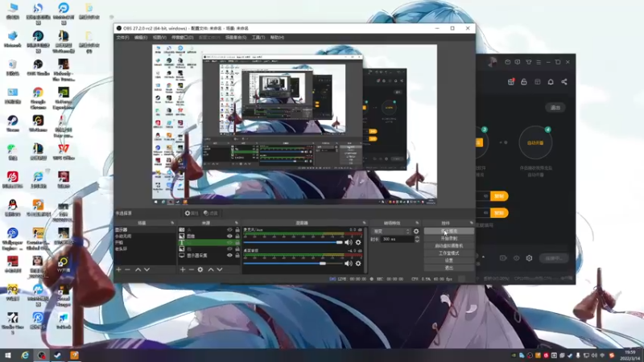Pop out the Controls dock with its header icon
Screen dimensions: 644x362
pos(471,223)
